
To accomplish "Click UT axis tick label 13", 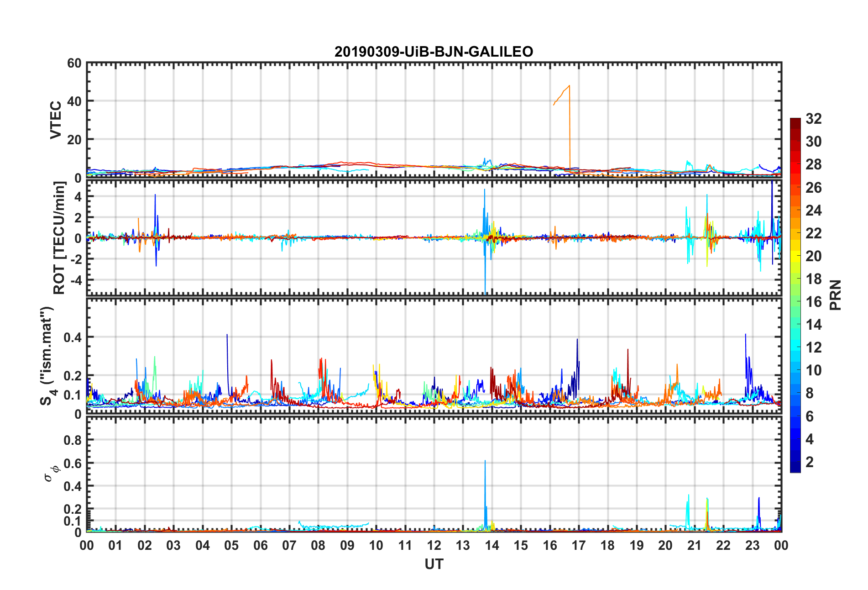I will 463,545.
